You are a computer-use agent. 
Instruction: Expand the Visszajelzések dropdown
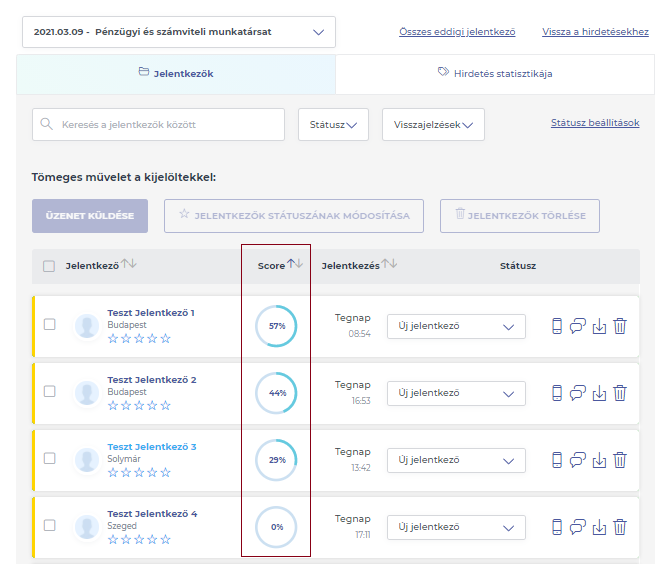click(432, 125)
